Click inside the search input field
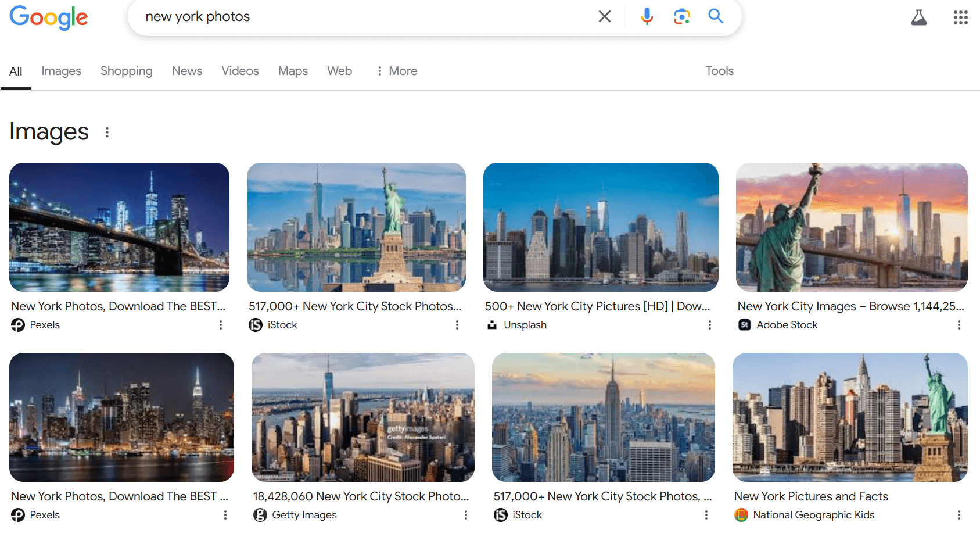The width and height of the screenshot is (980, 533). pos(349,16)
